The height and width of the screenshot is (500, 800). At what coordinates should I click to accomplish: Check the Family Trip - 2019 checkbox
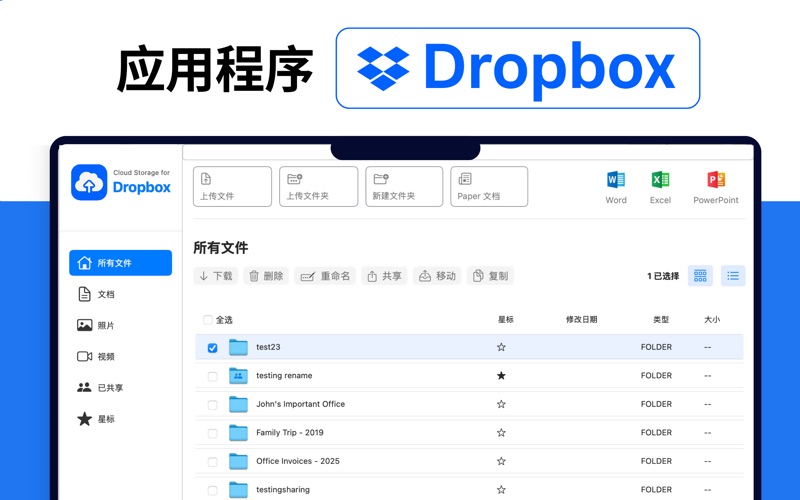[212, 433]
